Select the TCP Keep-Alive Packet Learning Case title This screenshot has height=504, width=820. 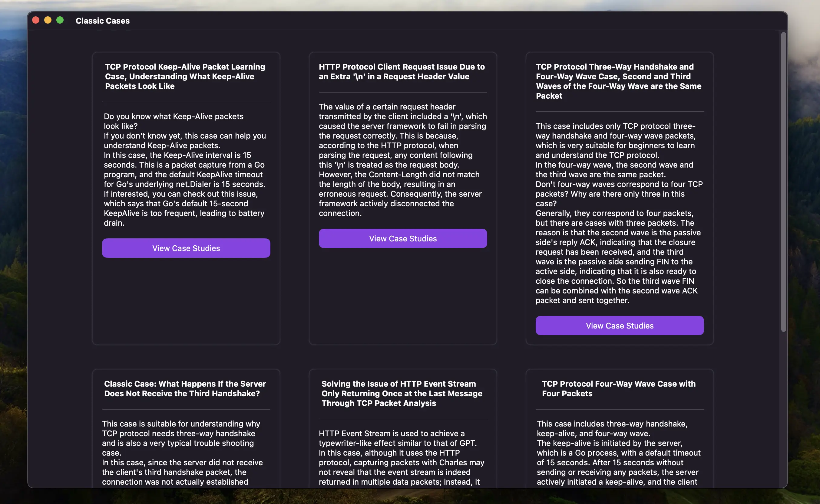[185, 76]
